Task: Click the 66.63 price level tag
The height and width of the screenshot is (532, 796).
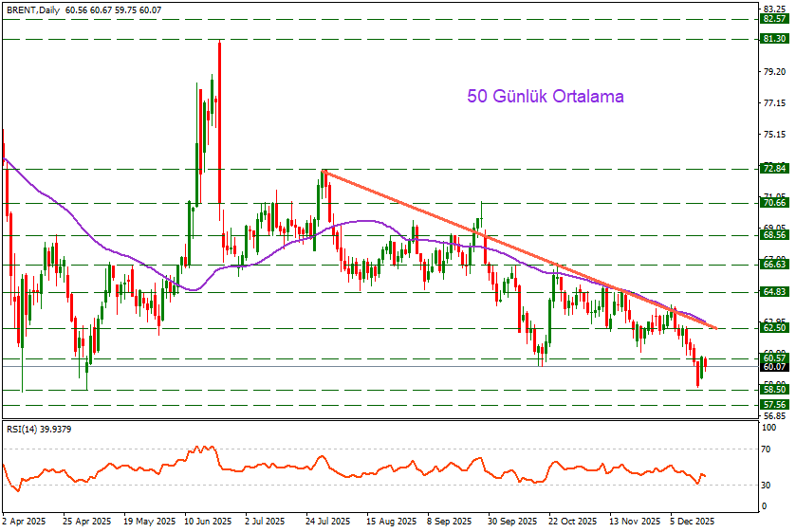Action: tap(774, 266)
